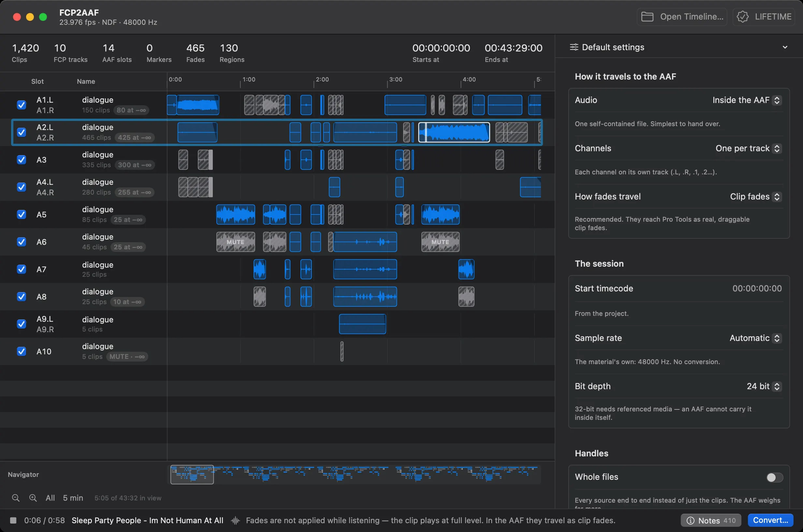The width and height of the screenshot is (803, 532).
Task: Click the 'Name' column header
Action: (x=86, y=81)
